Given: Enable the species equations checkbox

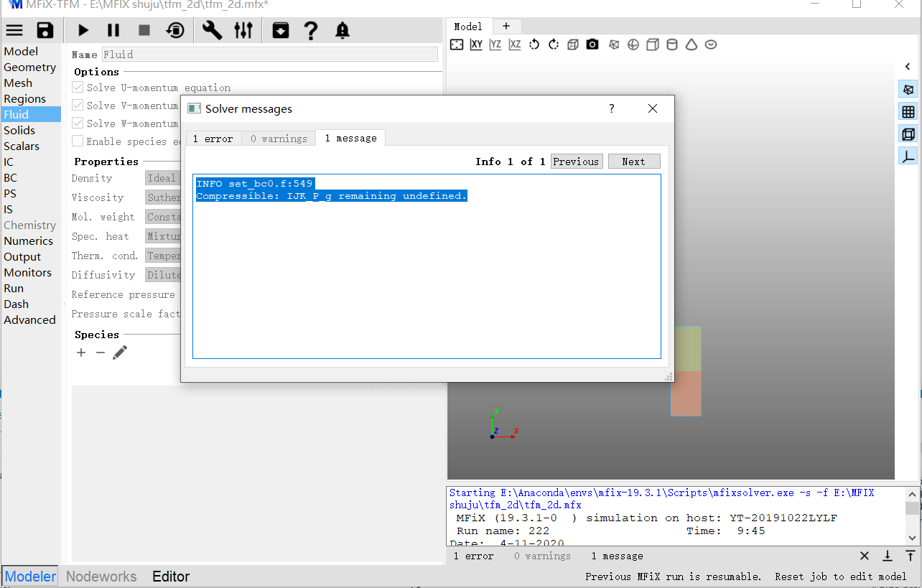Looking at the screenshot, I should pos(78,141).
